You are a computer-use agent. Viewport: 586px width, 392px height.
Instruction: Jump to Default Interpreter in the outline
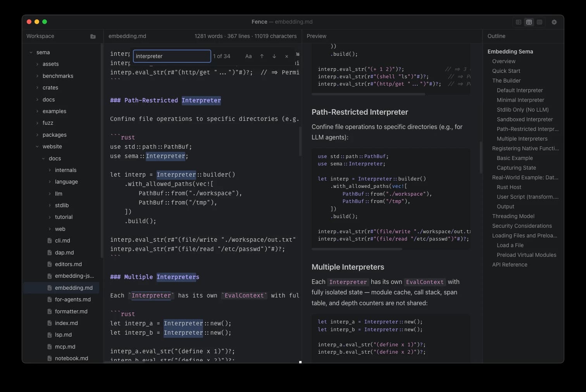click(520, 90)
